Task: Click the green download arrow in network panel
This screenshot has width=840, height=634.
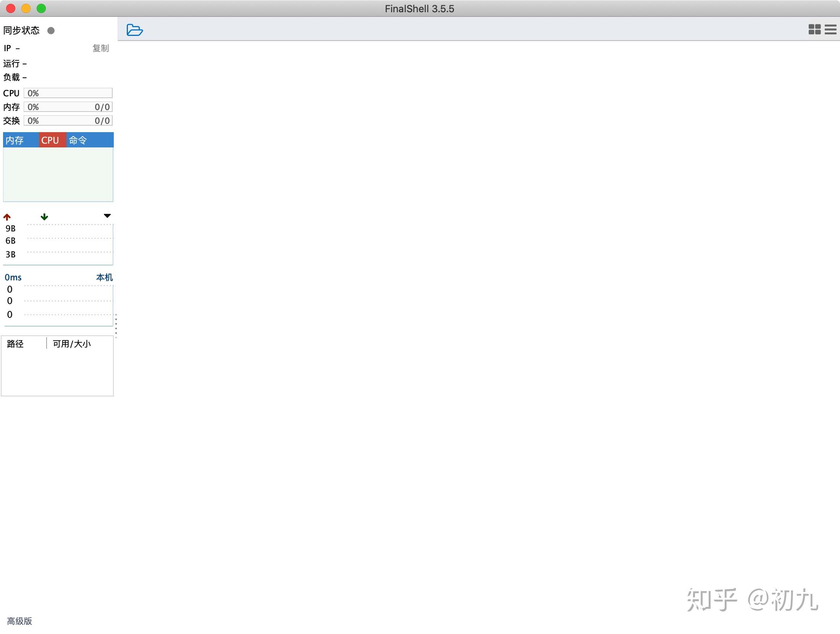Action: tap(44, 217)
